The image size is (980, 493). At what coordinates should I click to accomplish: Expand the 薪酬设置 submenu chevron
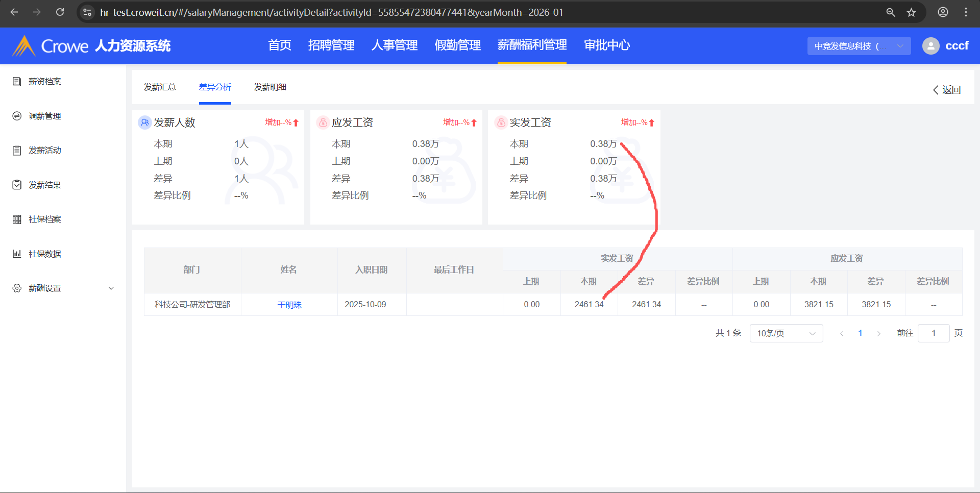(x=111, y=288)
